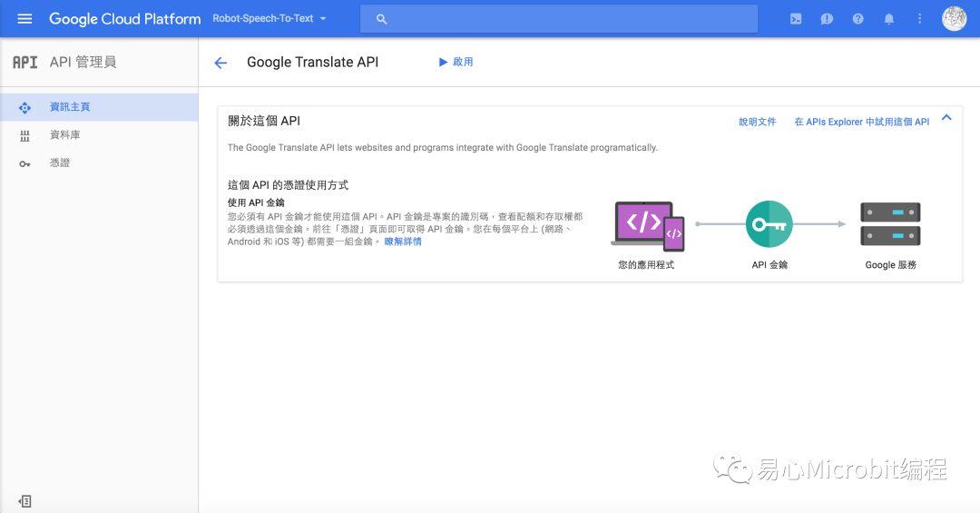Open the hamburger navigation menu

pos(24,19)
